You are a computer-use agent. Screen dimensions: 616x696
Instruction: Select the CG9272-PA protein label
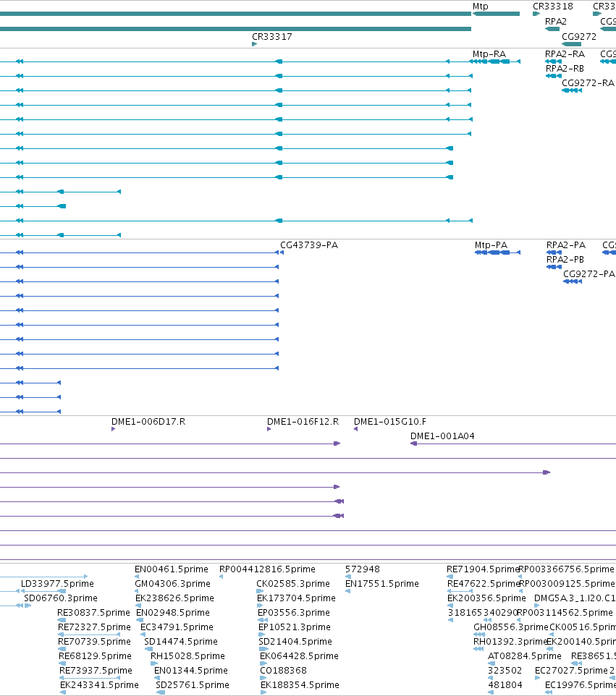pyautogui.click(x=589, y=274)
